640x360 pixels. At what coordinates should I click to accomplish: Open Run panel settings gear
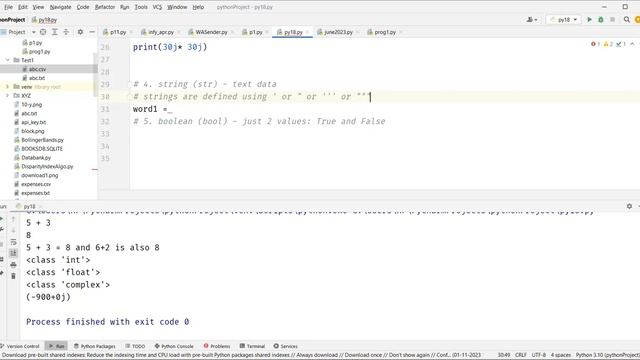coord(629,206)
